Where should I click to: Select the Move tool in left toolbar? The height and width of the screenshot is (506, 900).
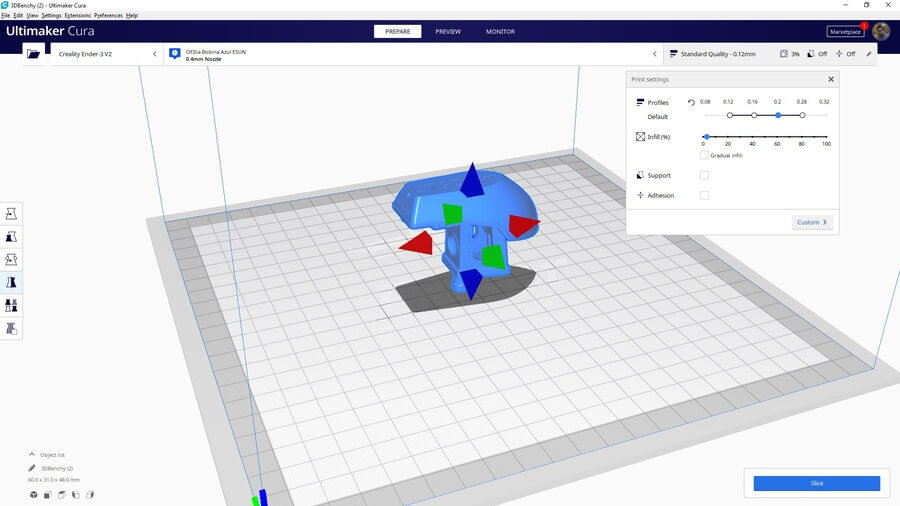(x=11, y=214)
